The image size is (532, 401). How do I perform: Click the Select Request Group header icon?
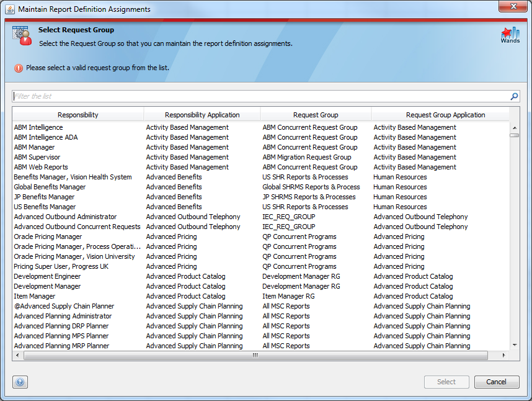(x=22, y=35)
